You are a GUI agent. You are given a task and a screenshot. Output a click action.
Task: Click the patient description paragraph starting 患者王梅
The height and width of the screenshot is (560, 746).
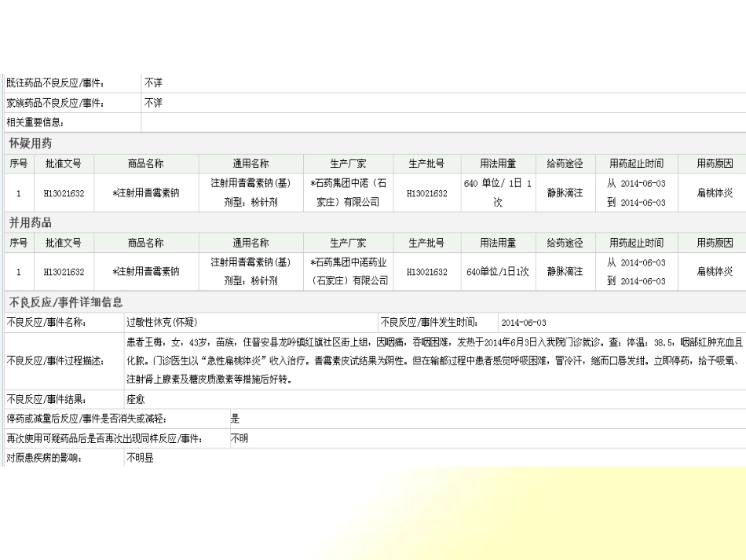pos(434,361)
